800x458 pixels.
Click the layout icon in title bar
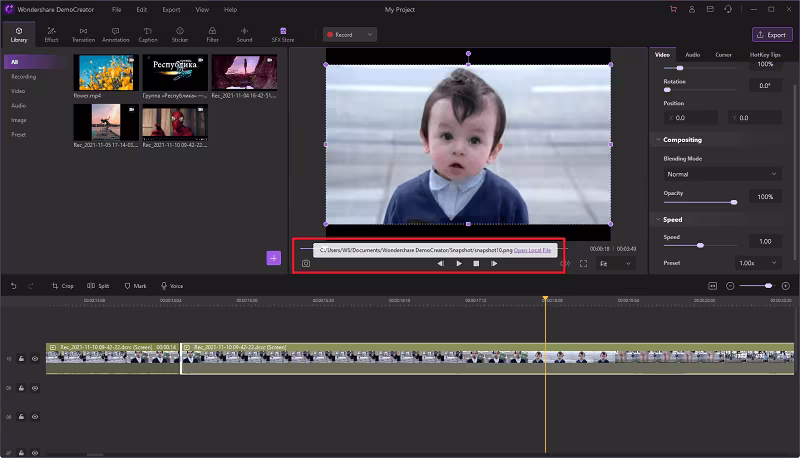(x=710, y=9)
